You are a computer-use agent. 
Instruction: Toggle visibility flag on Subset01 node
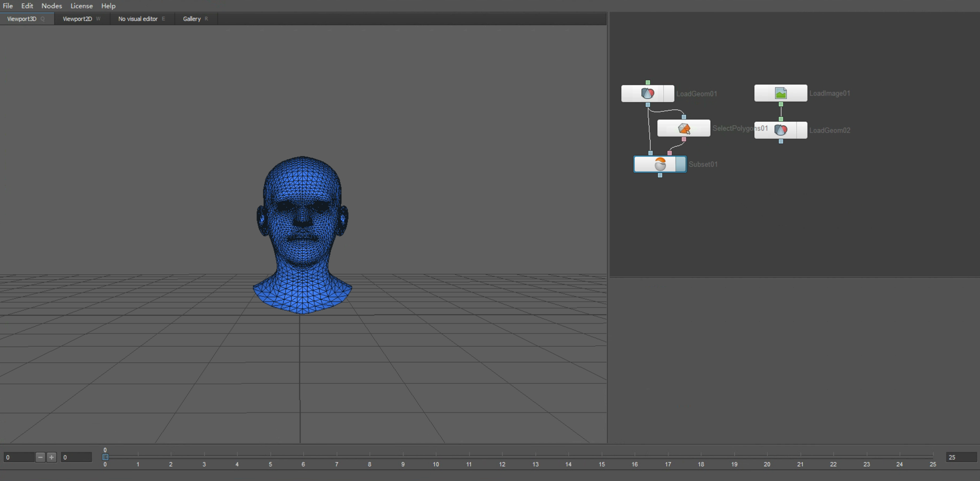(x=680, y=164)
